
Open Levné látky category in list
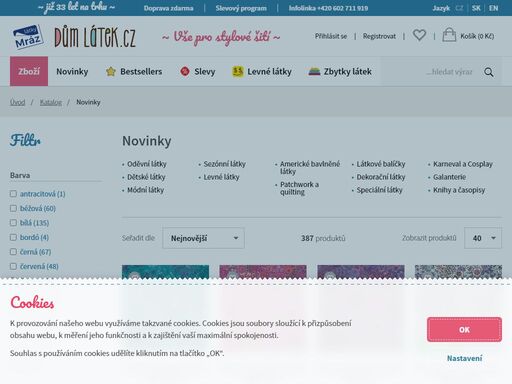click(221, 177)
